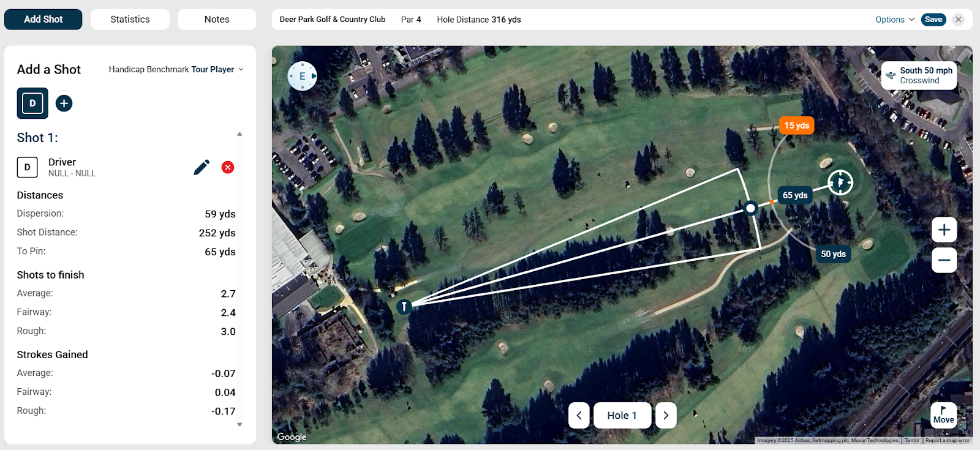The height and width of the screenshot is (450, 980).
Task: Zoom in on the map
Action: click(944, 230)
